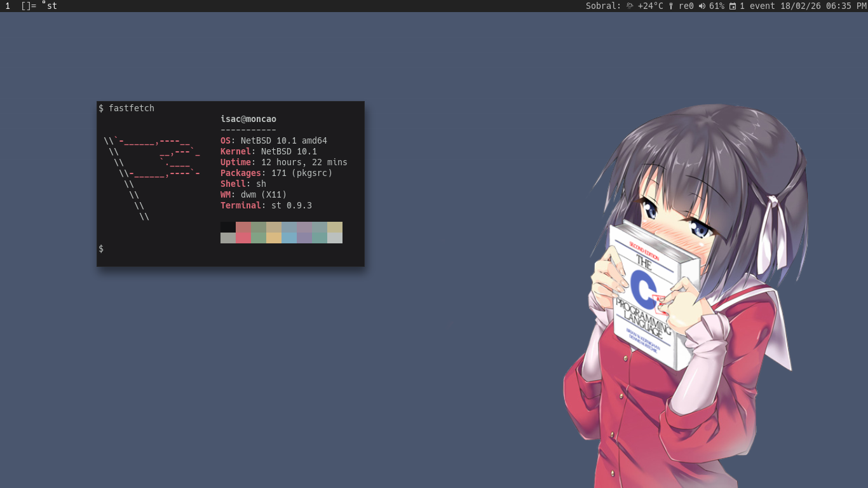Click the antenna icon next to re0

pyautogui.click(x=671, y=6)
